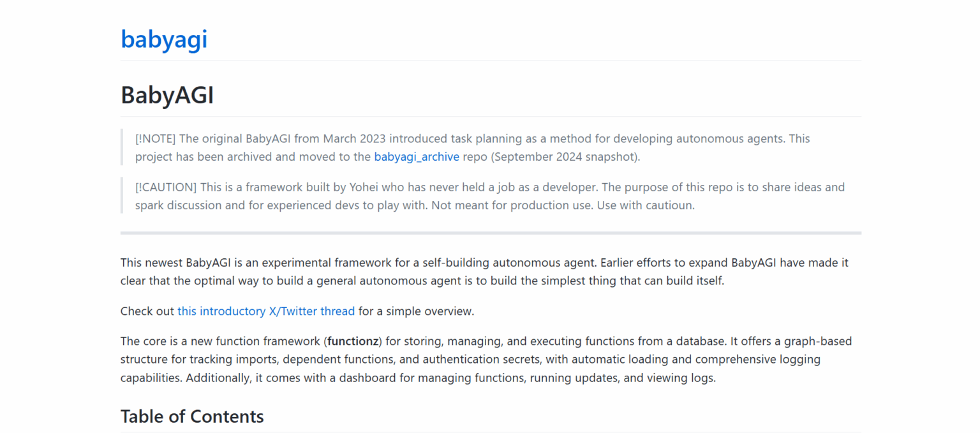980x433 pixels.
Task: Follow the introductory X/Twitter thread link
Action: (265, 311)
